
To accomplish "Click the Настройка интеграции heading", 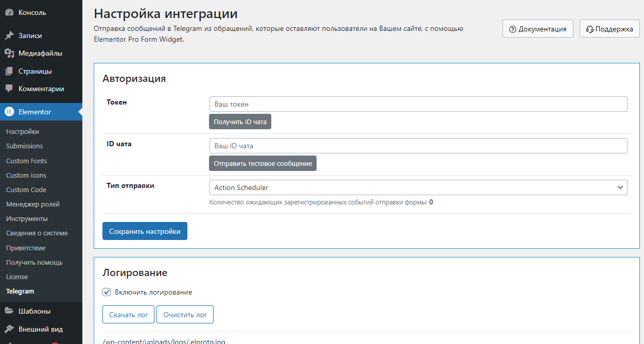I will point(166,13).
